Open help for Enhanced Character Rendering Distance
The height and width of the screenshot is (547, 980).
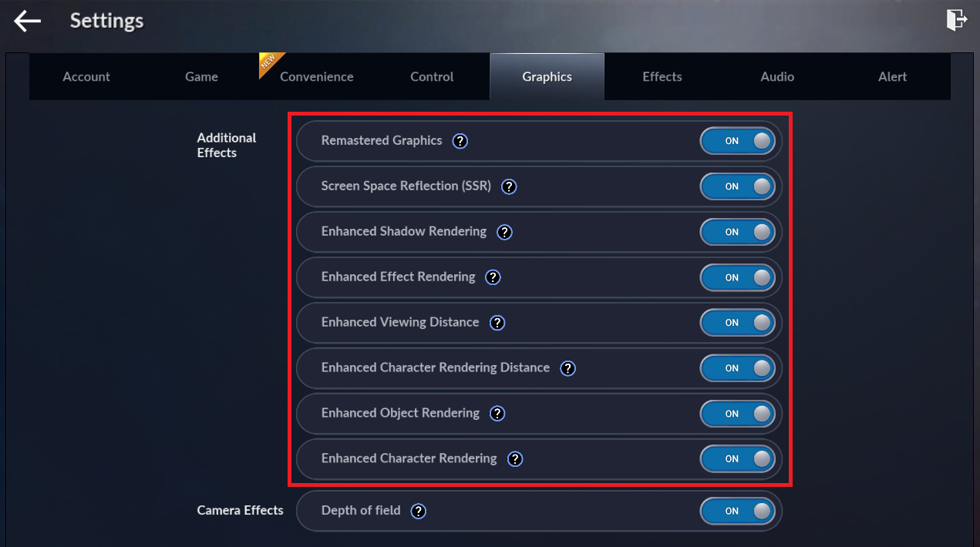(567, 368)
